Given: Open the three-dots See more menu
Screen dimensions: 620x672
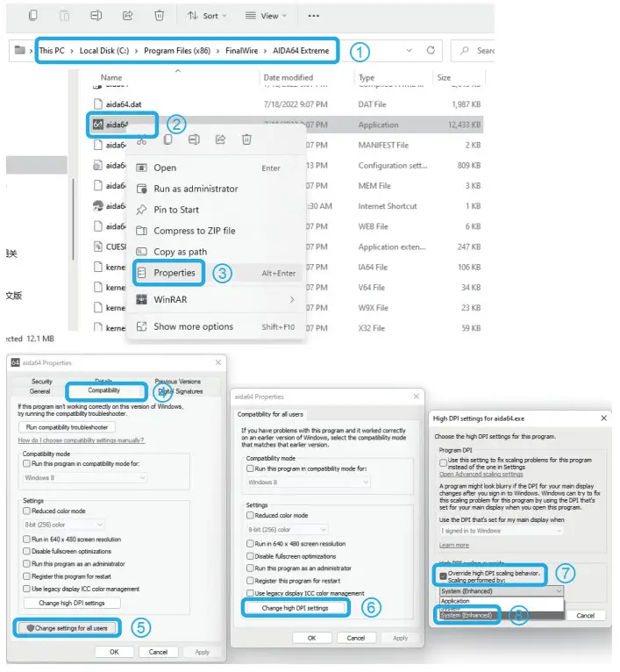Looking at the screenshot, I should pos(314,16).
